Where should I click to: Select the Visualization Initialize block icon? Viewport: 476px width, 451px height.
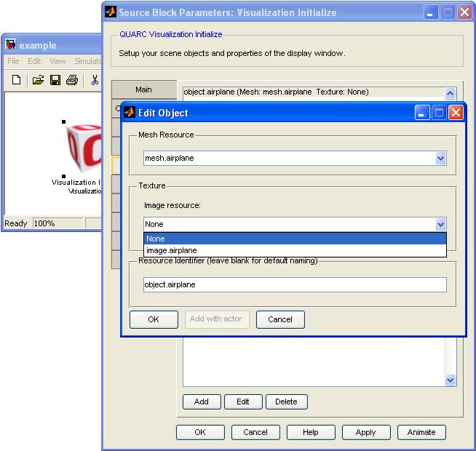click(83, 148)
